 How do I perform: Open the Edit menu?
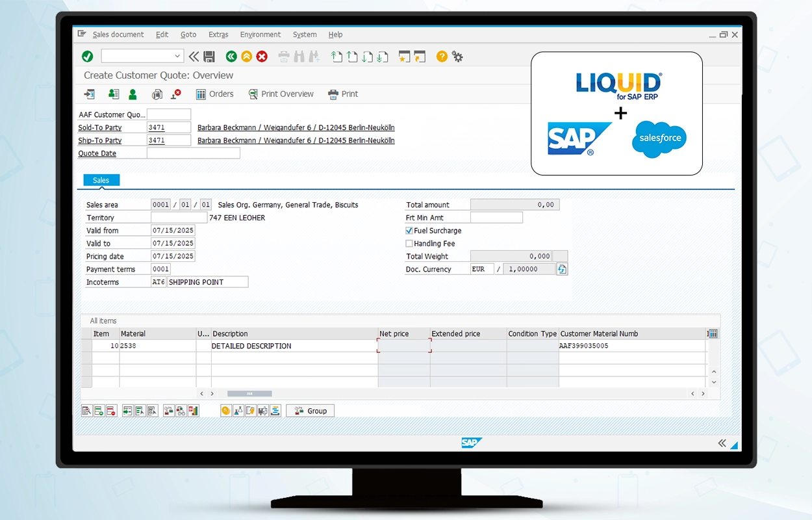162,34
